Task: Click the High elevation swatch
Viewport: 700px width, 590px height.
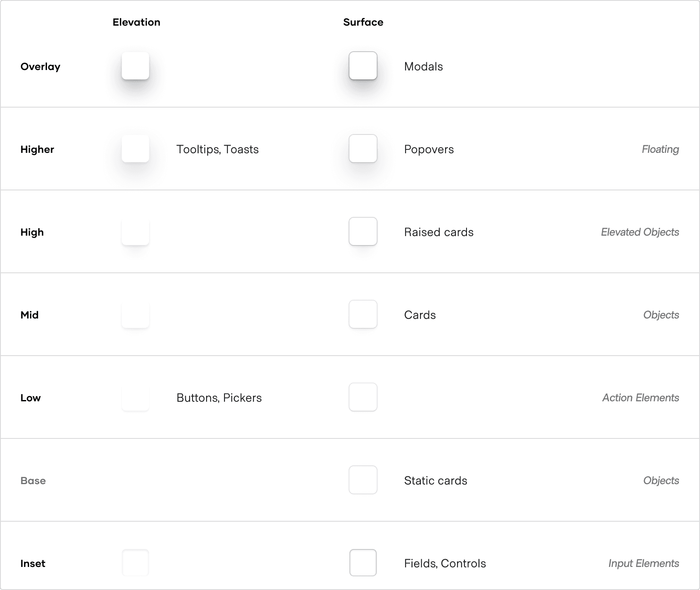Action: (135, 231)
